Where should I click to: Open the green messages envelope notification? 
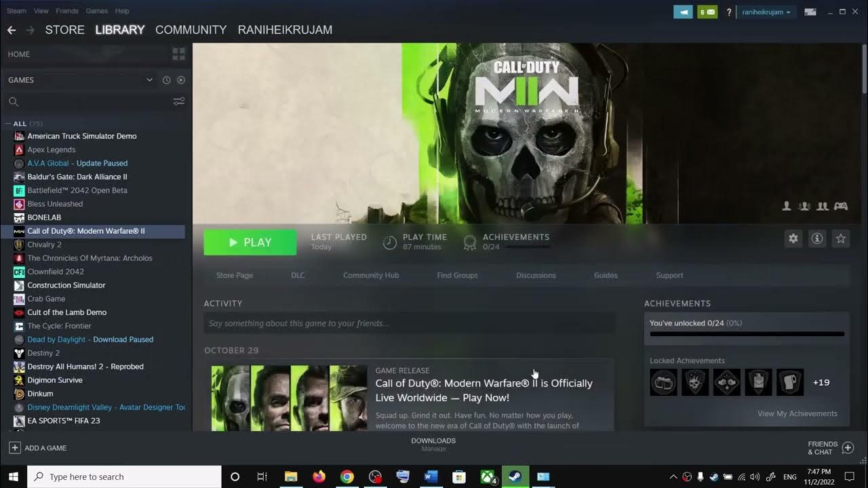[x=707, y=12]
